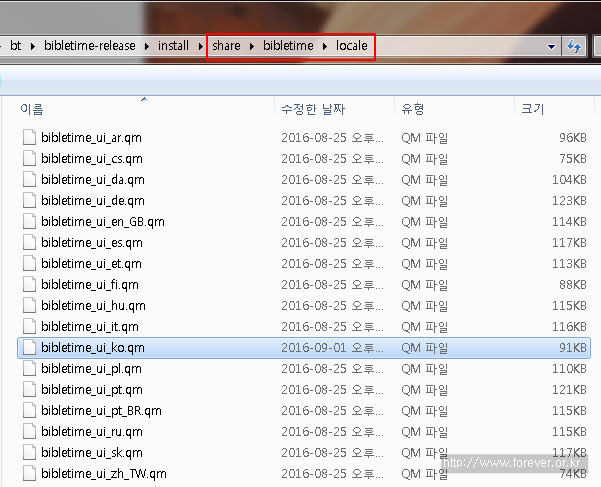The height and width of the screenshot is (487, 601).
Task: Click the bibletime_ui_fi.qm file icon
Action: point(30,285)
